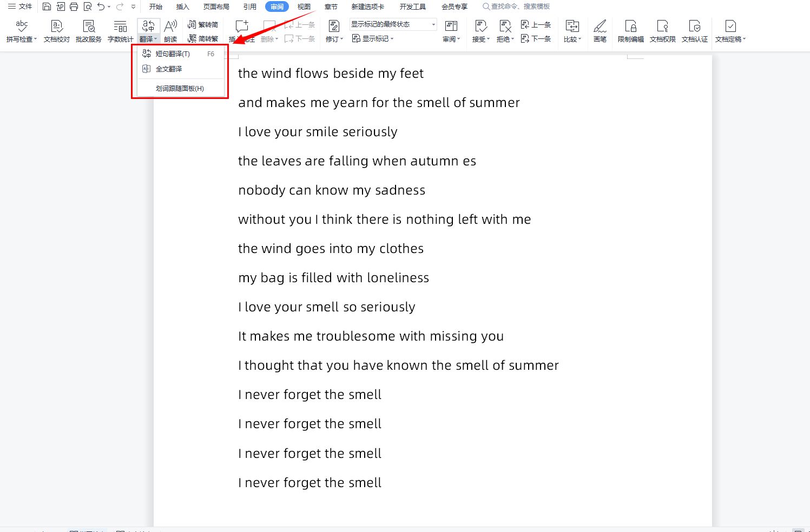Viewport: 810px width, 532px height.
Task: Convert text with 繁转简
Action: pyautogui.click(x=203, y=25)
